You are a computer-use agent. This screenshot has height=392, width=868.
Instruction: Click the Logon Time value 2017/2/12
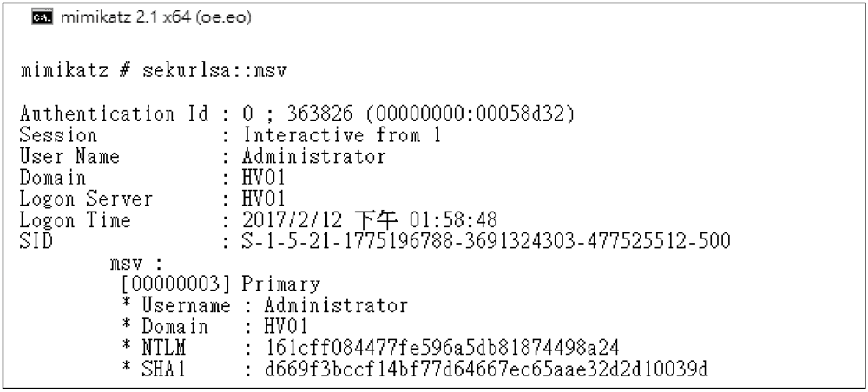click(x=292, y=220)
